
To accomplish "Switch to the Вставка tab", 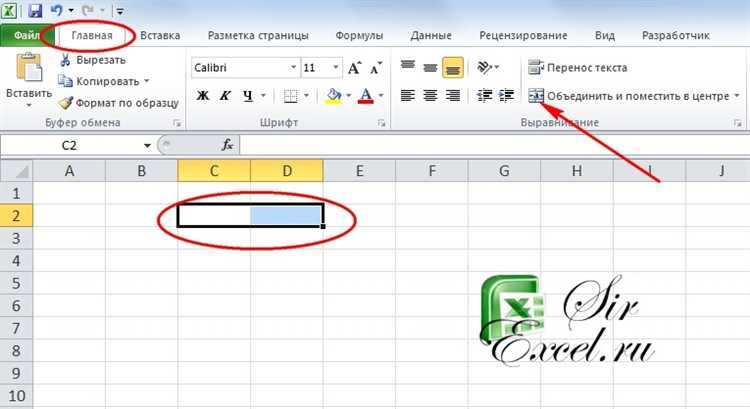I will 160,35.
